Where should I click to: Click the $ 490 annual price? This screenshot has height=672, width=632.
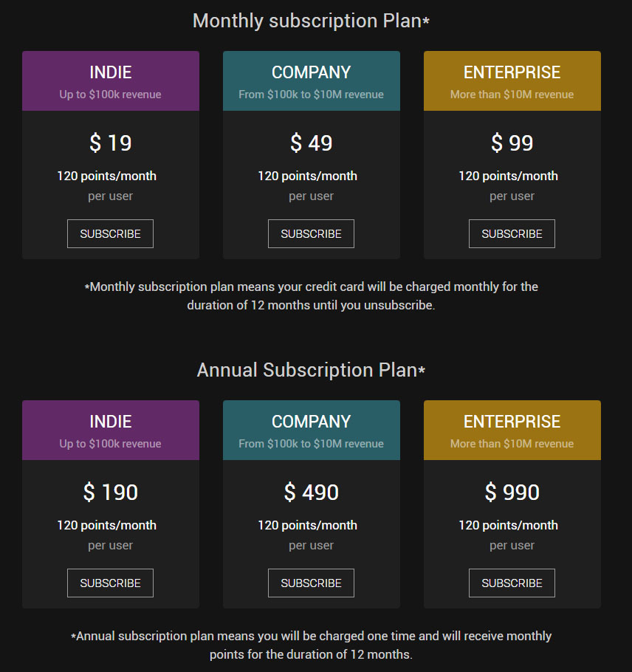tap(312, 492)
